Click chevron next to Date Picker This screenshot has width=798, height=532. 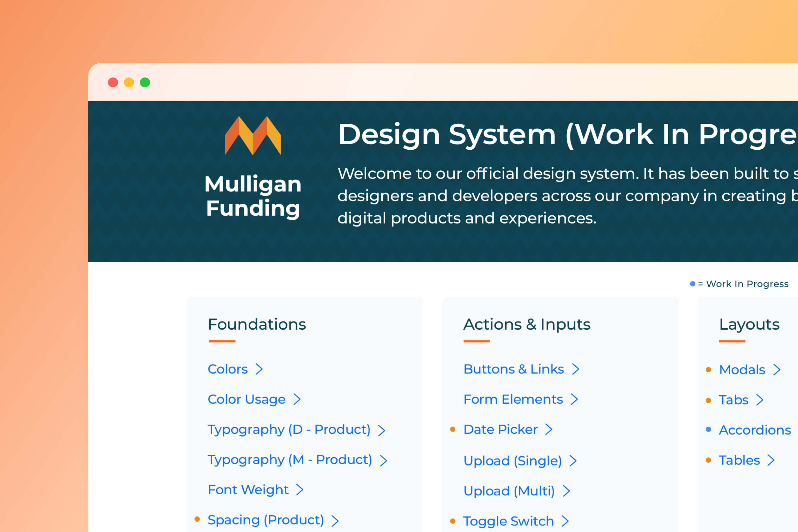coord(549,430)
